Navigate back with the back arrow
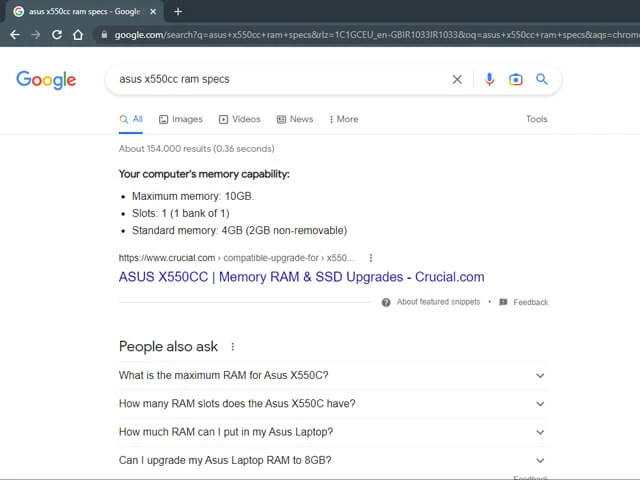This screenshot has height=480, width=640. (15, 35)
